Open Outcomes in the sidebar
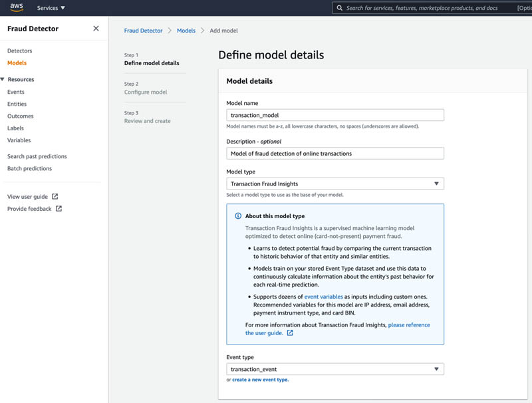532x403 pixels. tap(21, 116)
